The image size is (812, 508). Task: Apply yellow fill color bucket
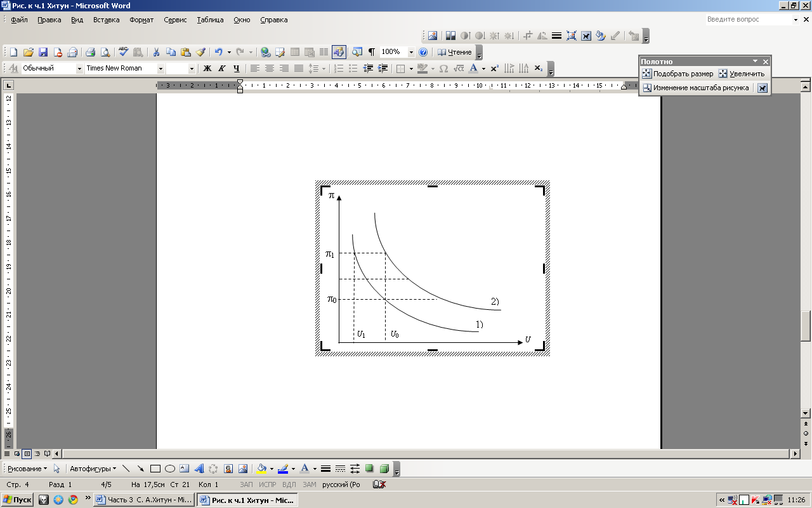261,469
